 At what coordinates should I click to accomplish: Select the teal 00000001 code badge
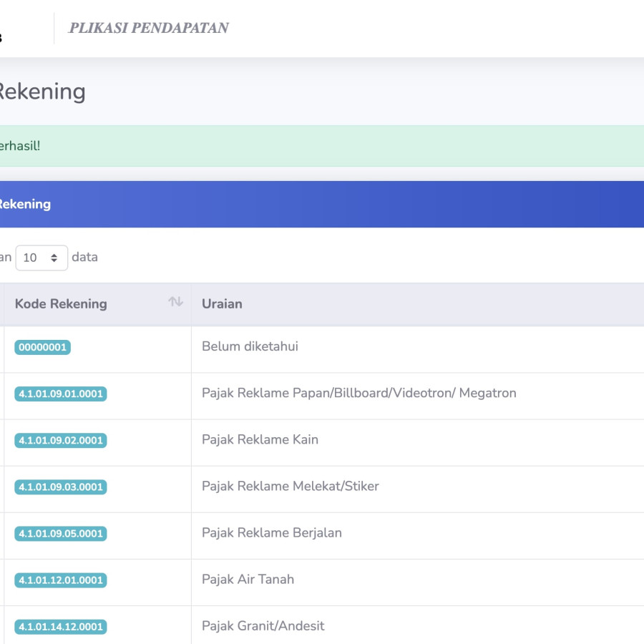click(x=42, y=347)
